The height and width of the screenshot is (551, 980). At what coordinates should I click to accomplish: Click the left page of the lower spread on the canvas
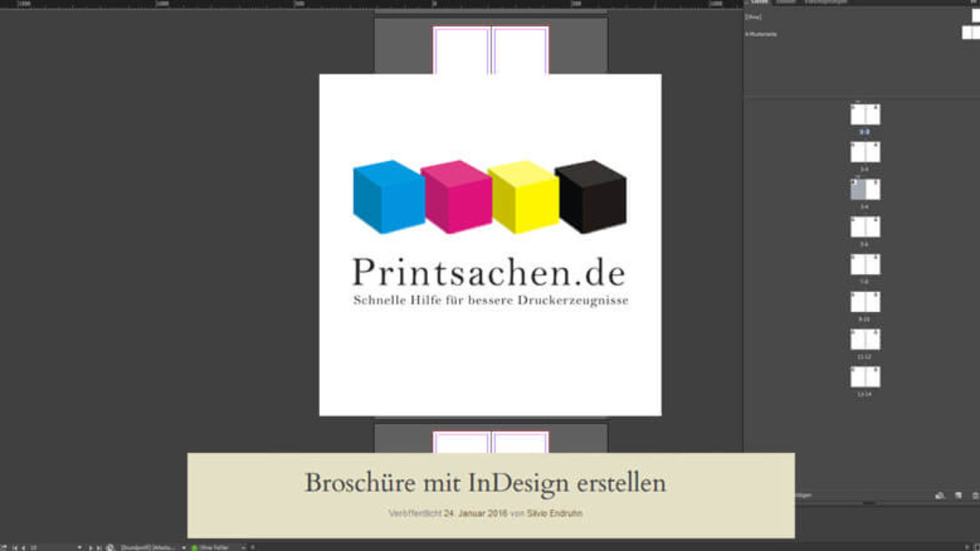point(462,442)
